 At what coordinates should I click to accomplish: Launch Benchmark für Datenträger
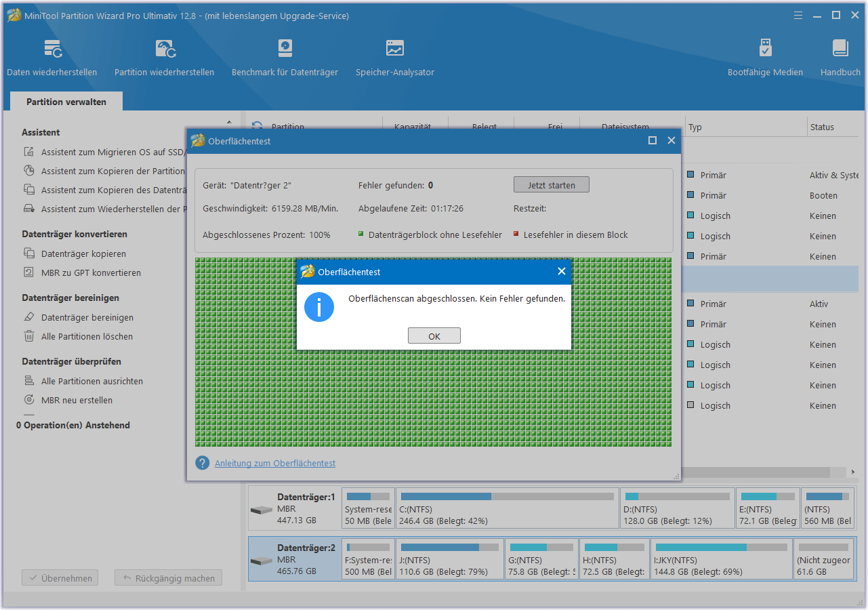click(x=285, y=58)
